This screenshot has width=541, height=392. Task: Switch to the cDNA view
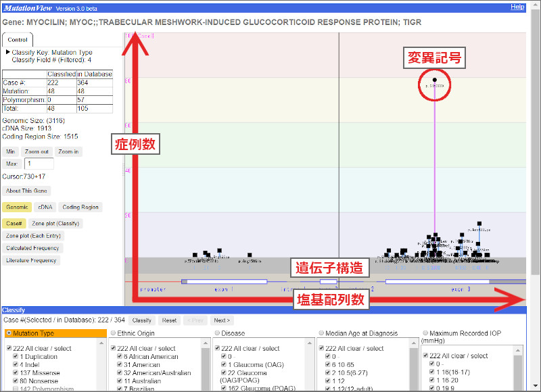pyautogui.click(x=45, y=207)
